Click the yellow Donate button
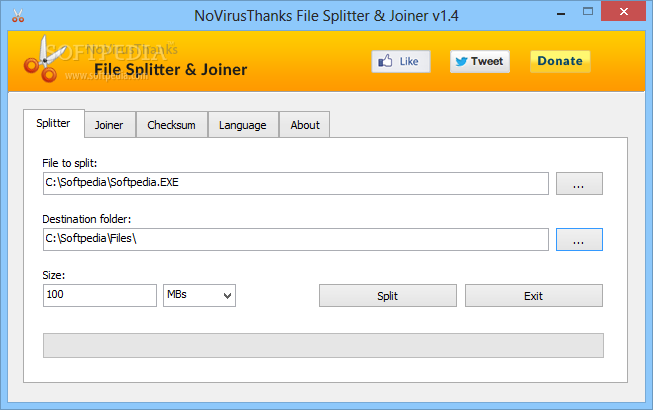The height and width of the screenshot is (410, 653). tap(560, 62)
